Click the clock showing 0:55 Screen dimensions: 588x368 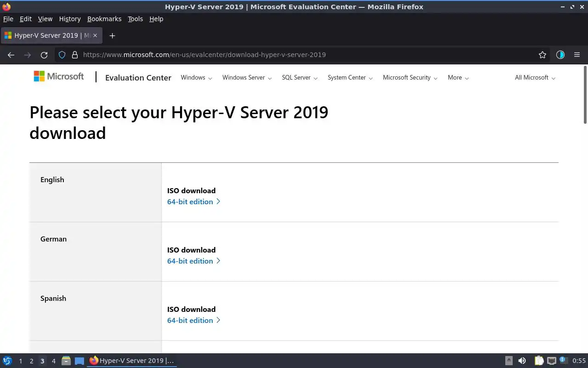pos(579,361)
